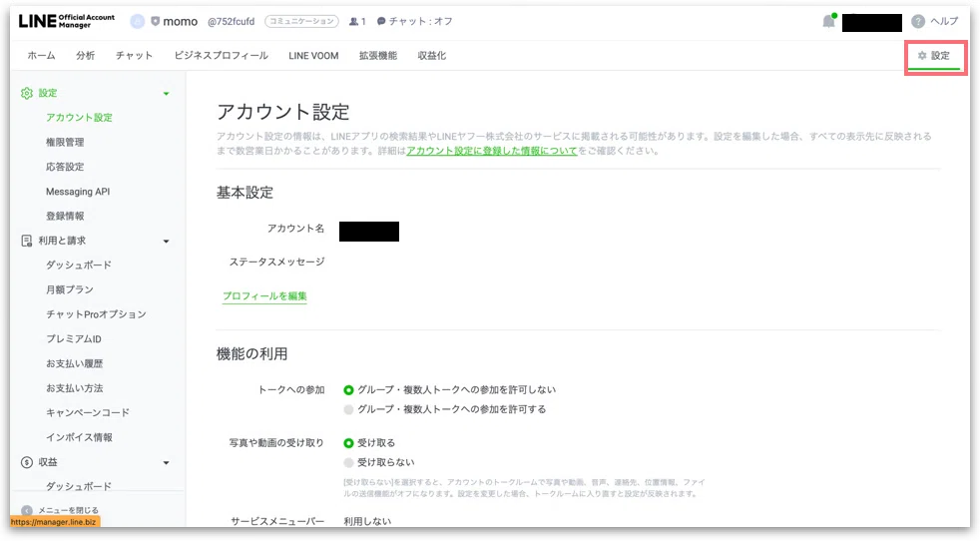Click the friends count person icon

point(353,21)
